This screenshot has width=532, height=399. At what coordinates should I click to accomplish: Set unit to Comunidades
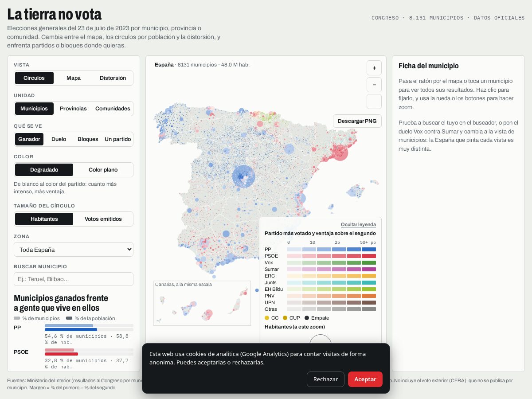click(113, 109)
